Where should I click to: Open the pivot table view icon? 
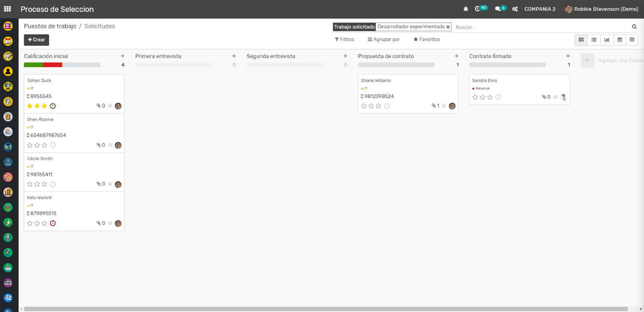[632, 40]
